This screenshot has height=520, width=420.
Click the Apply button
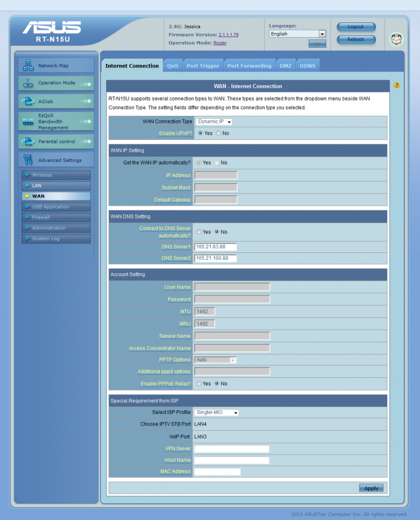(x=371, y=489)
